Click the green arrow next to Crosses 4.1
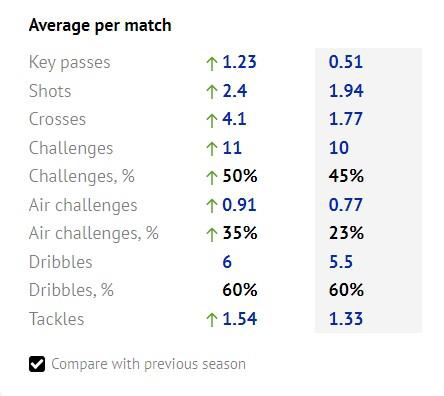 pos(212,120)
